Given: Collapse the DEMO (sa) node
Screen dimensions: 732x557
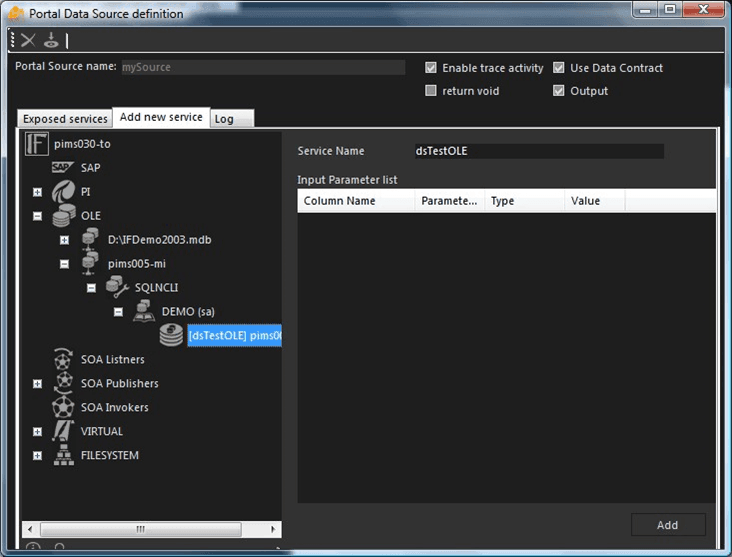Looking at the screenshot, I should (119, 312).
